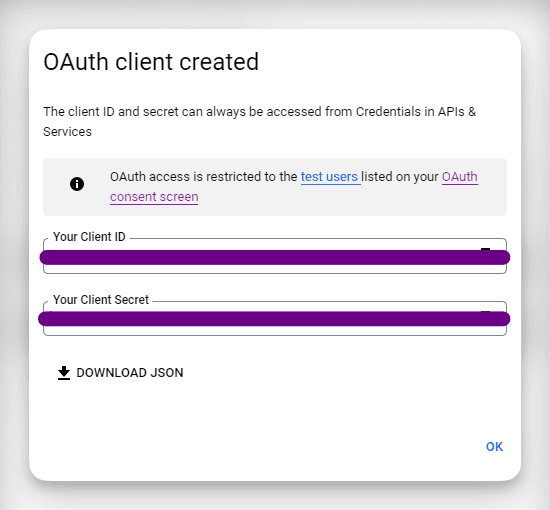Open the purple OAuth link in the banner
This screenshot has width=550, height=510.
[x=460, y=177]
